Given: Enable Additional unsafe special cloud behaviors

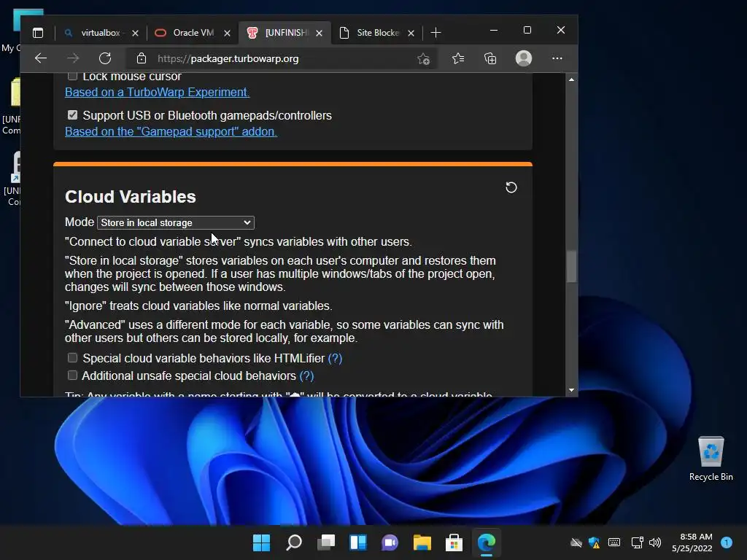Looking at the screenshot, I should point(72,376).
